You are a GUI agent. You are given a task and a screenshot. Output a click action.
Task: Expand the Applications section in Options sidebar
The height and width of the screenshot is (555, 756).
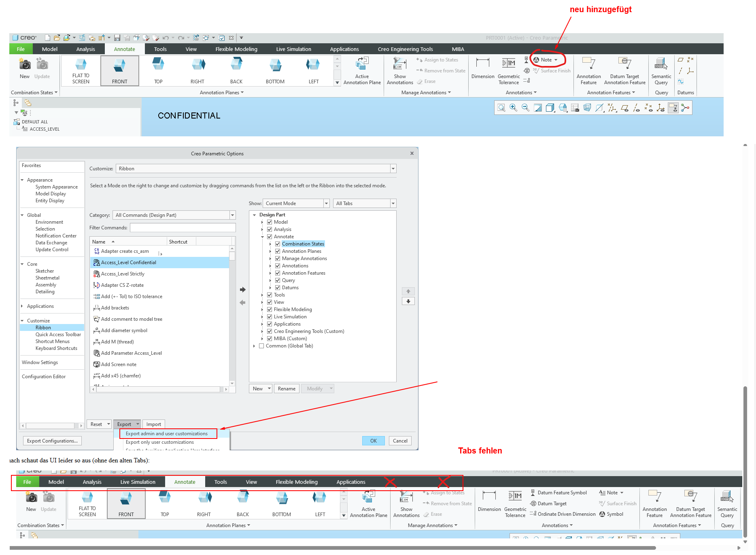point(22,306)
